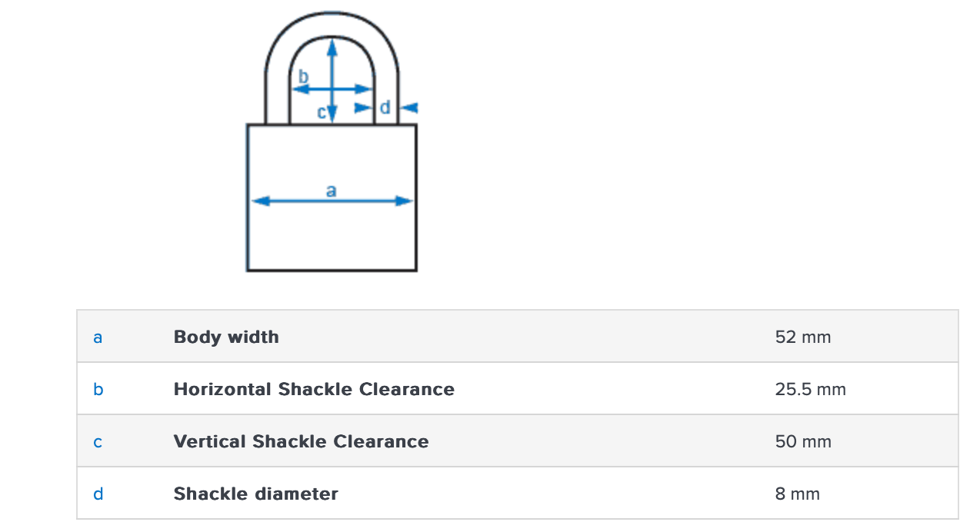Click the '52 mm' body width value

click(x=803, y=337)
